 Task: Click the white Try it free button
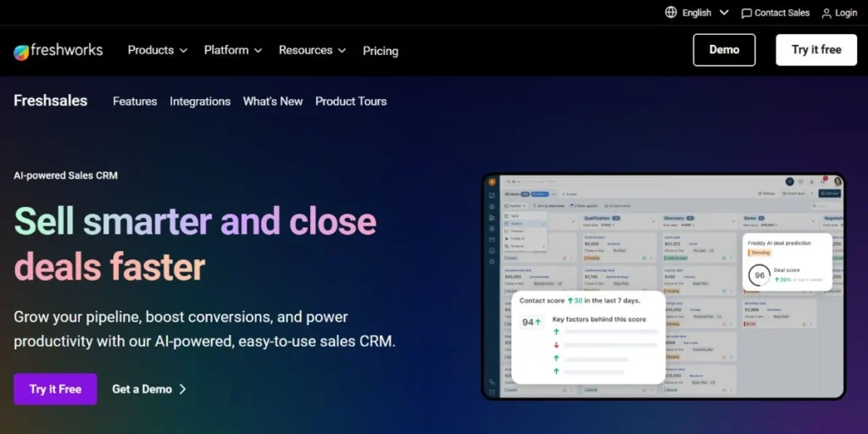tap(816, 50)
